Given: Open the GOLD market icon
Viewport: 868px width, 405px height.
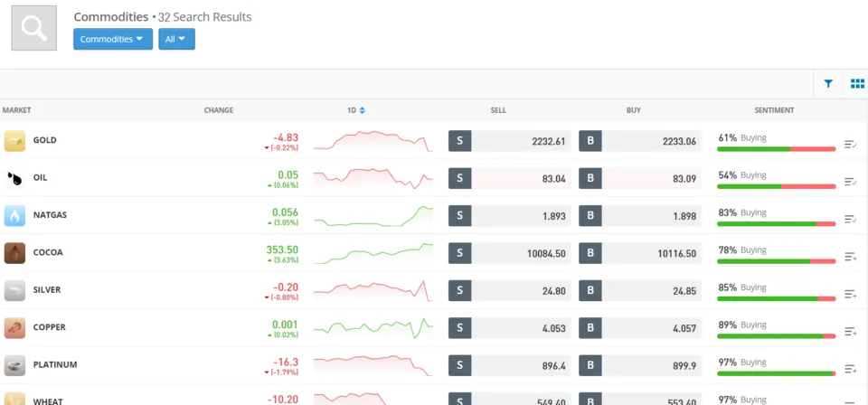Looking at the screenshot, I should pos(15,140).
